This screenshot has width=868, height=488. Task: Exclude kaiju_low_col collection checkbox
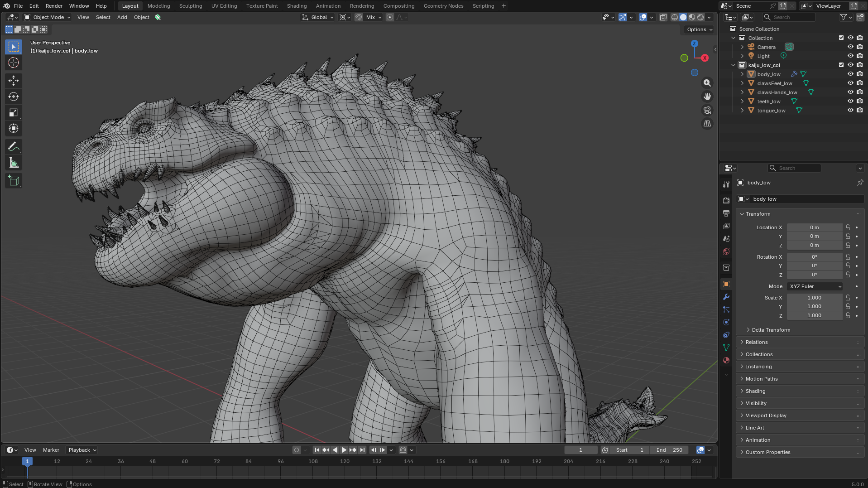841,65
